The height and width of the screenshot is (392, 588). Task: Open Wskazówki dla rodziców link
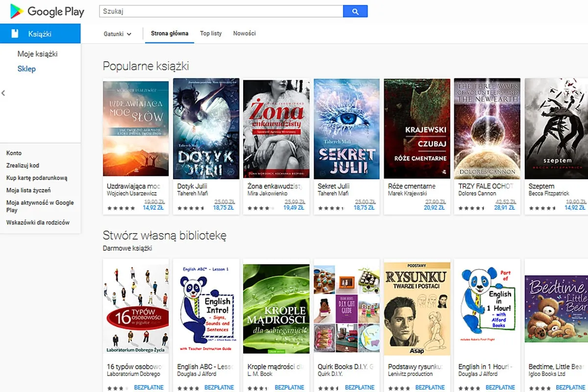click(x=38, y=222)
